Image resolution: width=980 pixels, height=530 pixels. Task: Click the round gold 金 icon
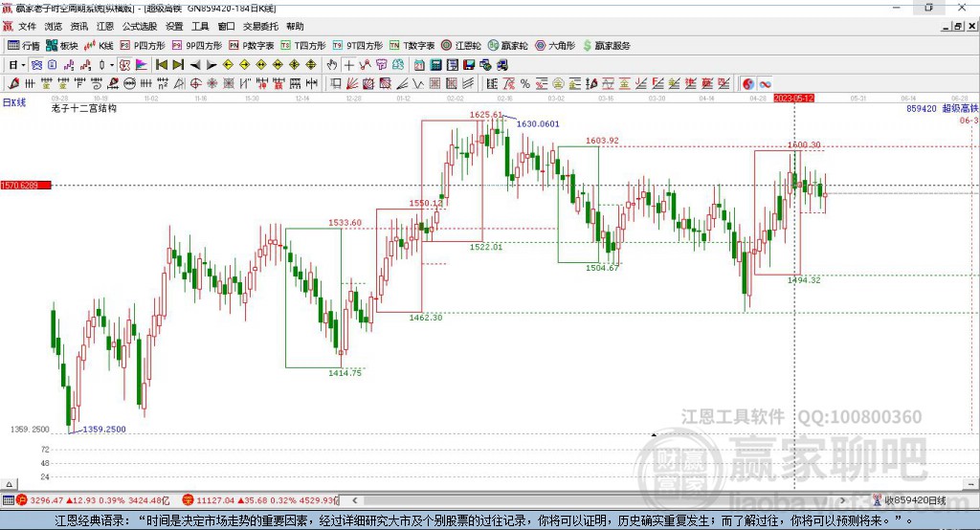coord(558,84)
